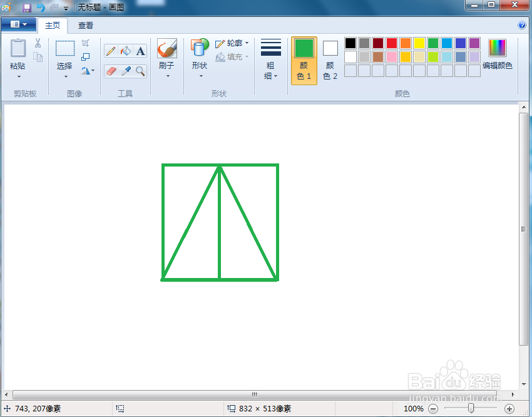Image resolution: width=532 pixels, height=417 pixels.
Task: Open the Customize Quick Access Toolbar dropdown
Action: (66, 8)
